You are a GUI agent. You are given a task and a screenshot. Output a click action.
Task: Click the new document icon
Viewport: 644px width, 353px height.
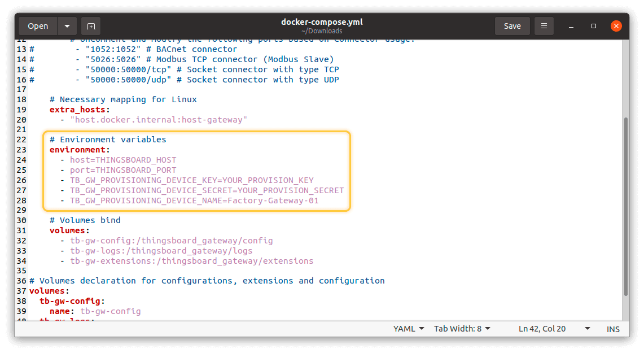pyautogui.click(x=90, y=26)
